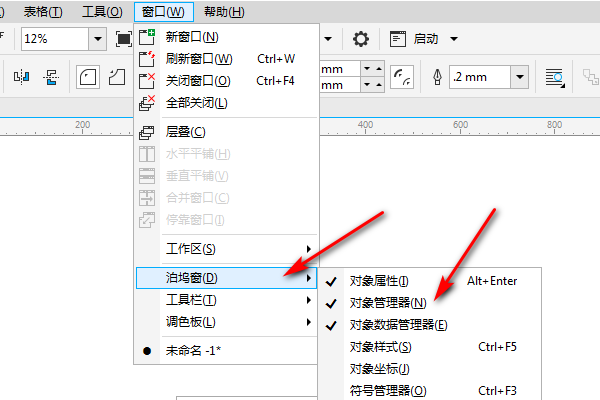Open the Help (帮助) menu
Viewport: 600px width, 400px height.
point(224,12)
